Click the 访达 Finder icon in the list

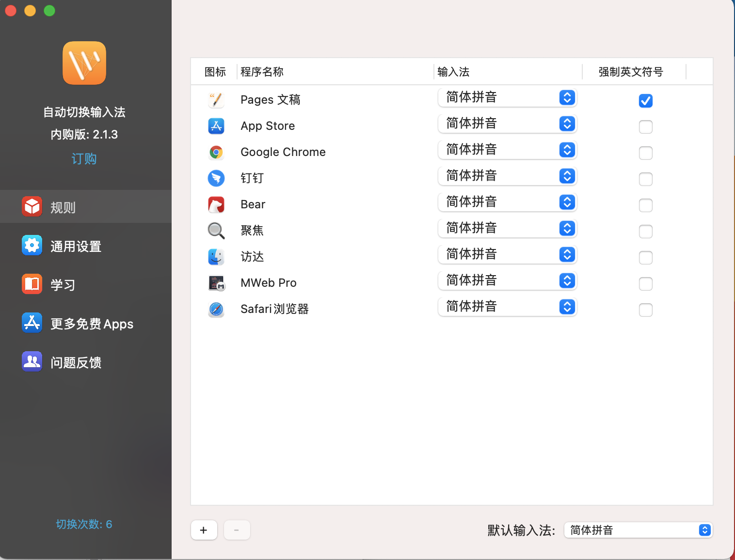216,257
